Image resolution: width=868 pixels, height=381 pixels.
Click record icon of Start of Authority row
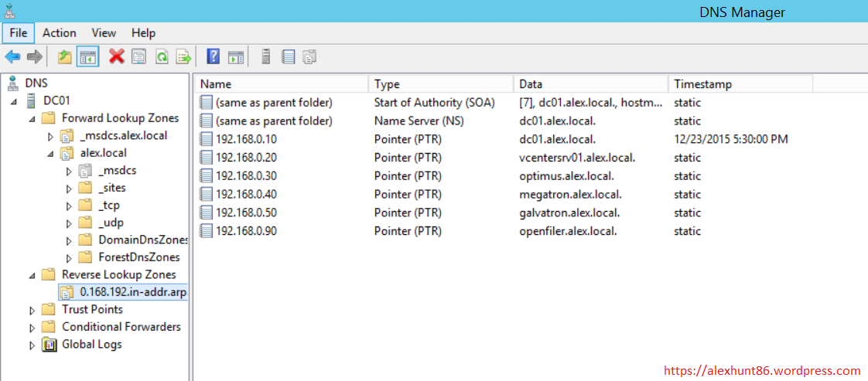[x=206, y=102]
